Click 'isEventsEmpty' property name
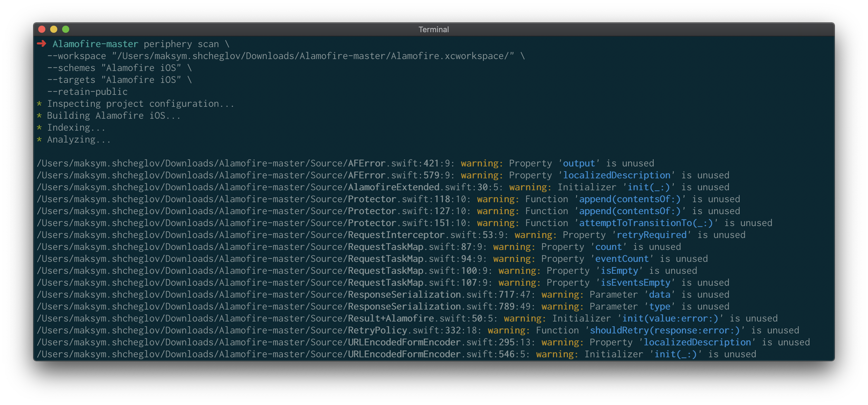Viewport: 868px width, 405px height. click(x=635, y=283)
